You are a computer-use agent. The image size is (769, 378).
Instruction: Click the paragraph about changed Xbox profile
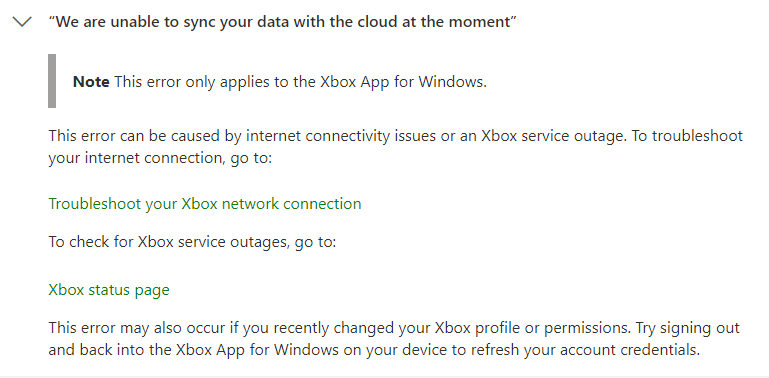click(x=394, y=339)
